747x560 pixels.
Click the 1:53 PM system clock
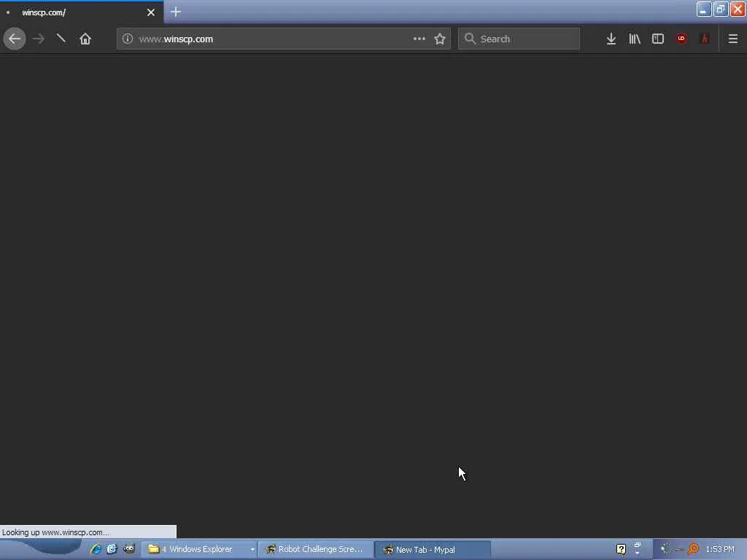(x=720, y=549)
